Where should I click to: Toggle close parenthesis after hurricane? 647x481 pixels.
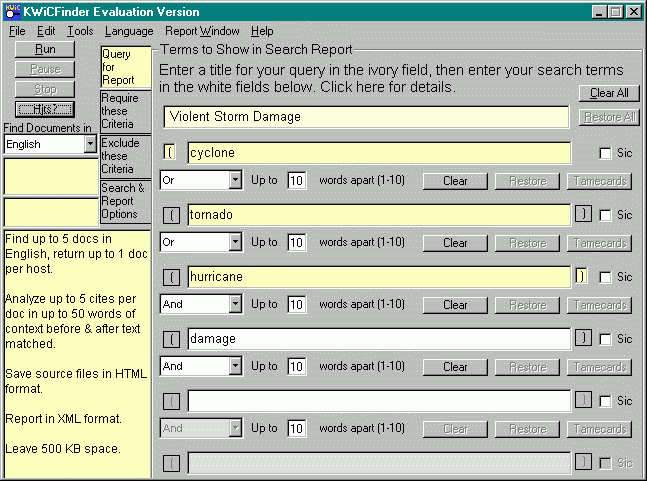581,276
